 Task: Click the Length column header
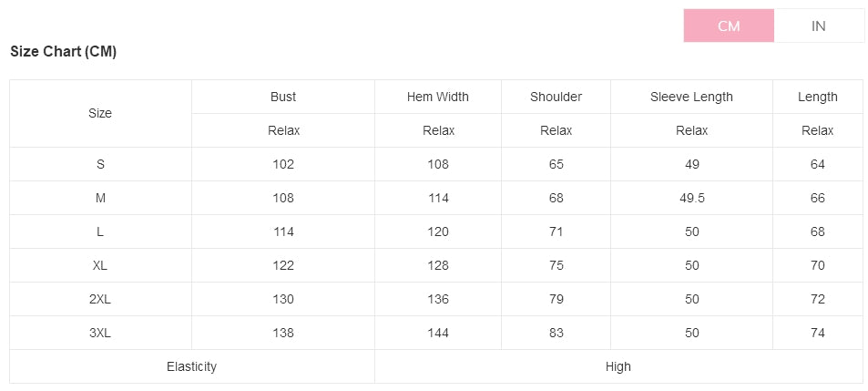tap(817, 97)
